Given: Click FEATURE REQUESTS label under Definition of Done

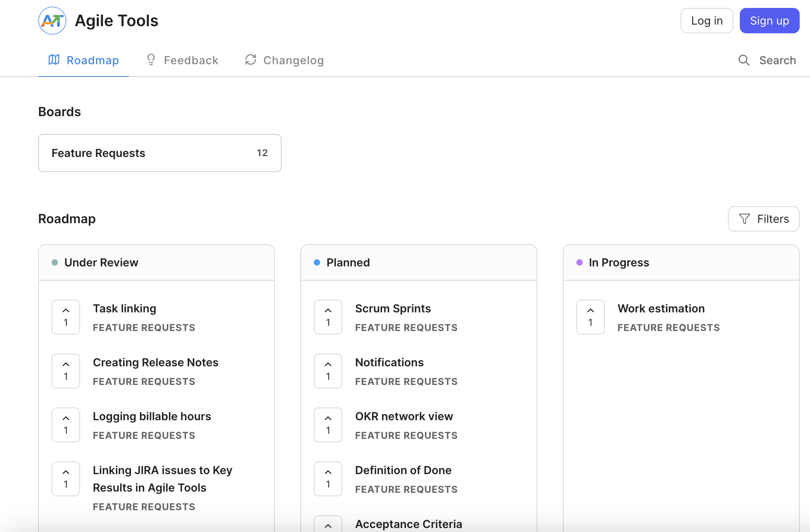Looking at the screenshot, I should point(406,489).
